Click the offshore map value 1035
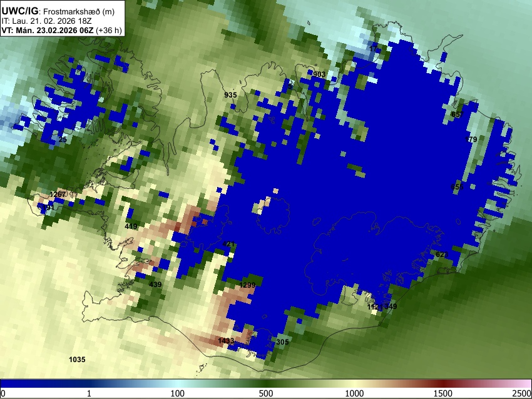Screen dimensions: 532x399 tap(77, 360)
